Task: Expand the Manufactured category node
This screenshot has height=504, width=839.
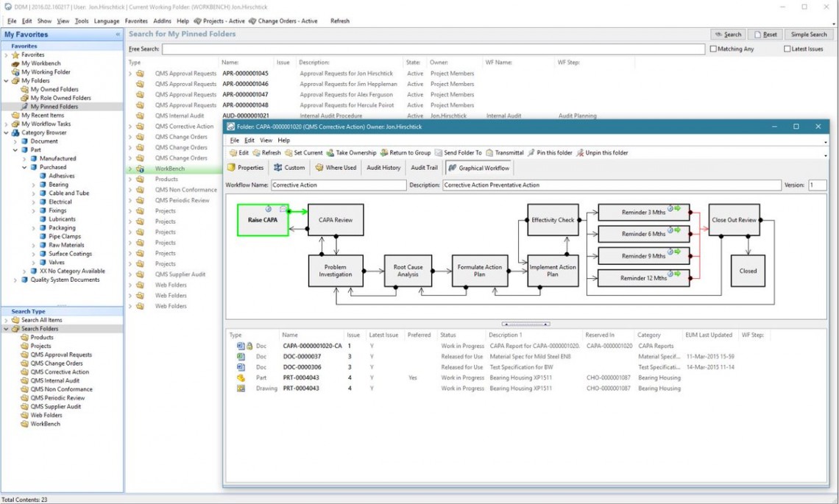Action: pos(24,158)
